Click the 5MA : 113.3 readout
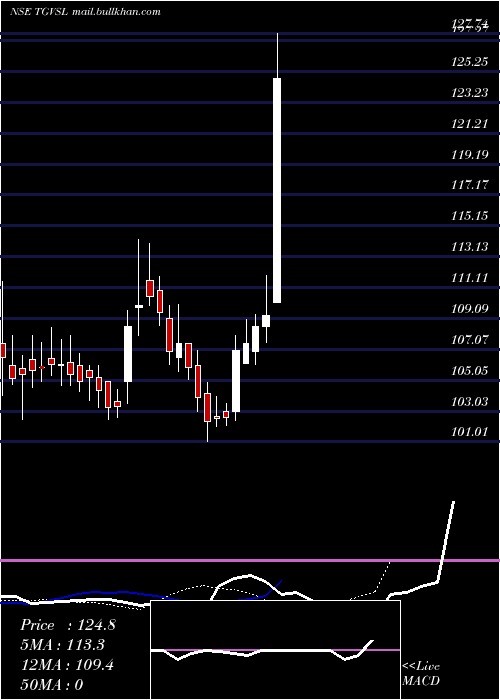 (63, 645)
